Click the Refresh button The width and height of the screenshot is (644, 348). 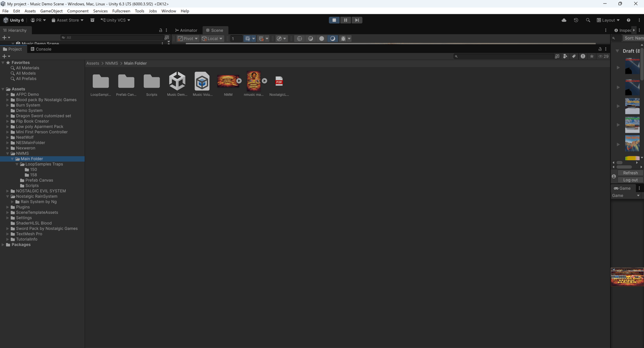[x=630, y=173]
